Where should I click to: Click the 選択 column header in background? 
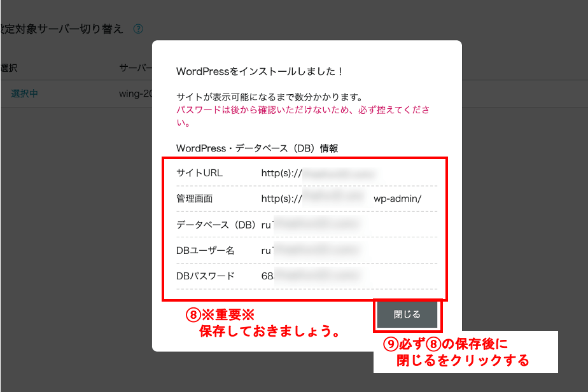[x=9, y=68]
